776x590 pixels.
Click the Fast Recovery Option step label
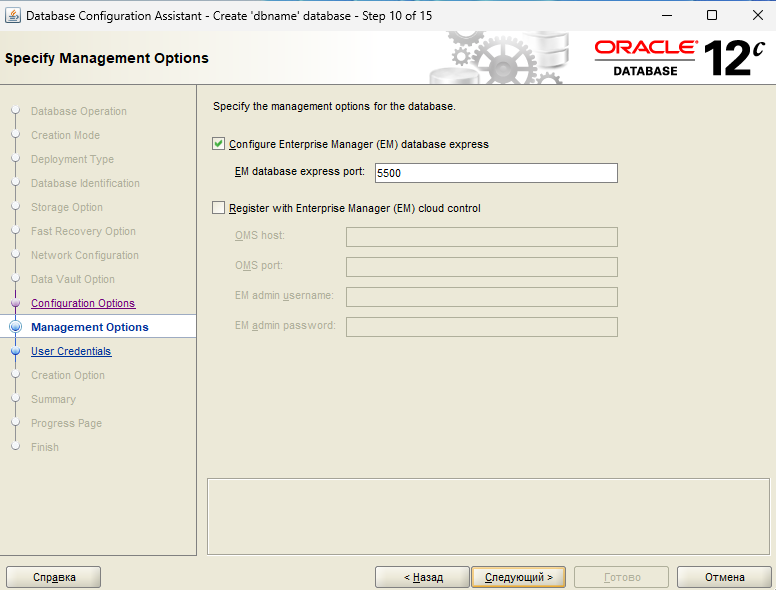(83, 231)
